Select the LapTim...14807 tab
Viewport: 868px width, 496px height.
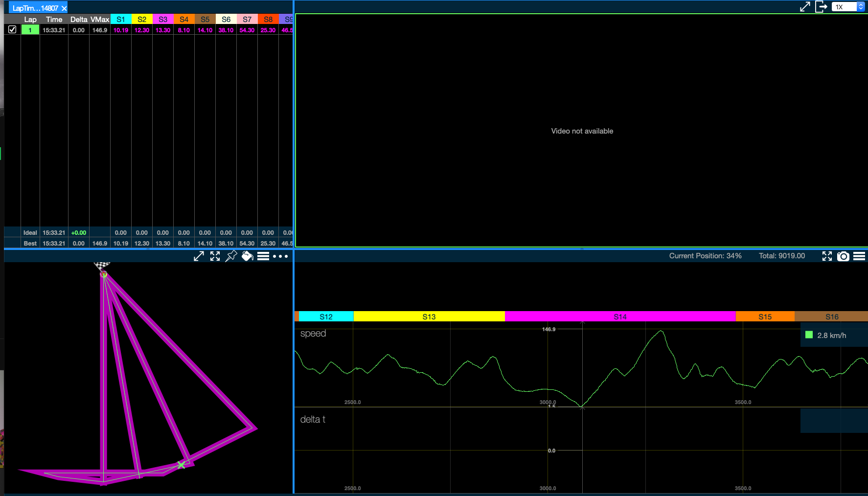pyautogui.click(x=35, y=8)
